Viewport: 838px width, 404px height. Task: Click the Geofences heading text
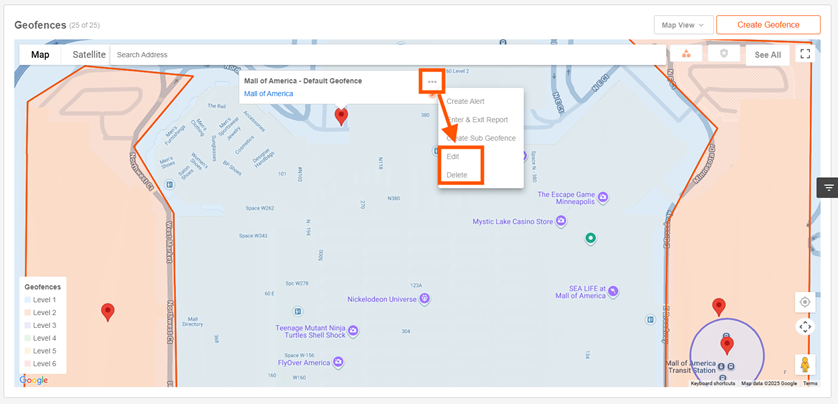40,25
